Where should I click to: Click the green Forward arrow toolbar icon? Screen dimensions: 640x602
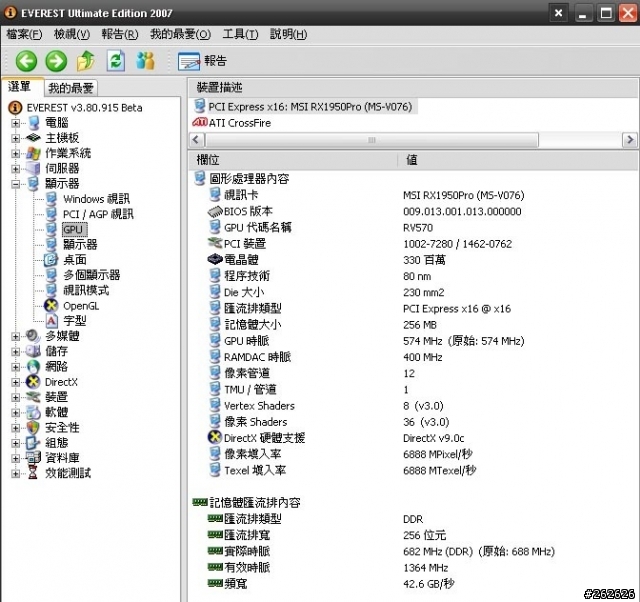click(55, 61)
